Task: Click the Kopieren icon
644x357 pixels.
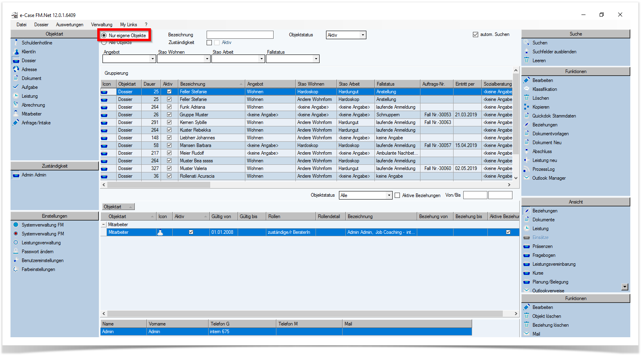Action: click(527, 107)
